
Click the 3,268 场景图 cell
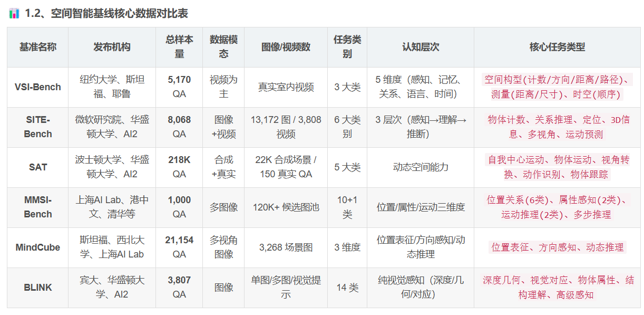pos(286,247)
